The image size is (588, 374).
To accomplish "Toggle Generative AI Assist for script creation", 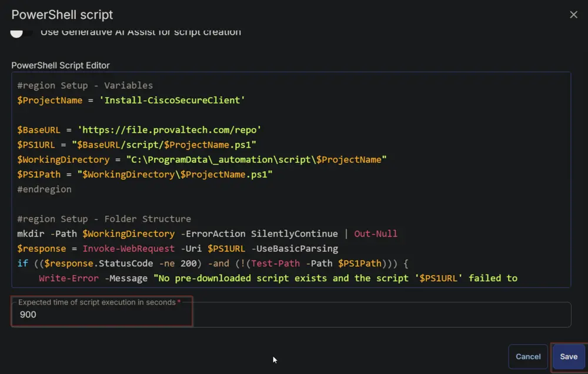I will [x=21, y=32].
